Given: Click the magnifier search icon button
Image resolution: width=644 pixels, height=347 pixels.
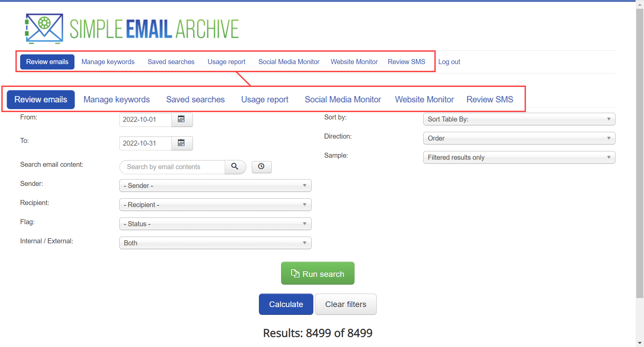Looking at the screenshot, I should pyautogui.click(x=235, y=167).
